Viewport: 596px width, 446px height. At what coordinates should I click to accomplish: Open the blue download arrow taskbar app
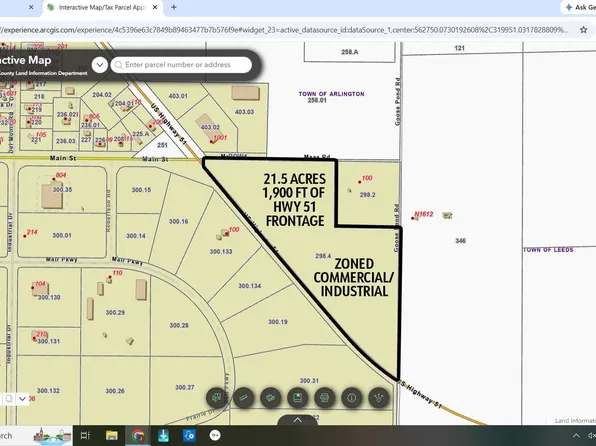click(163, 435)
